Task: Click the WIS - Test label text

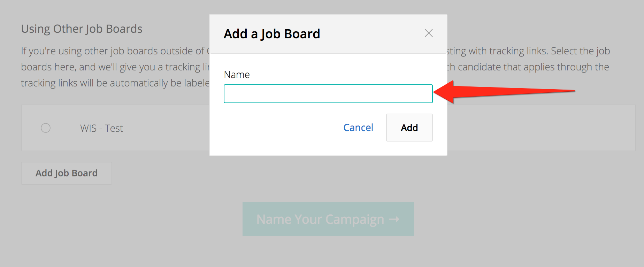Action: tap(101, 128)
